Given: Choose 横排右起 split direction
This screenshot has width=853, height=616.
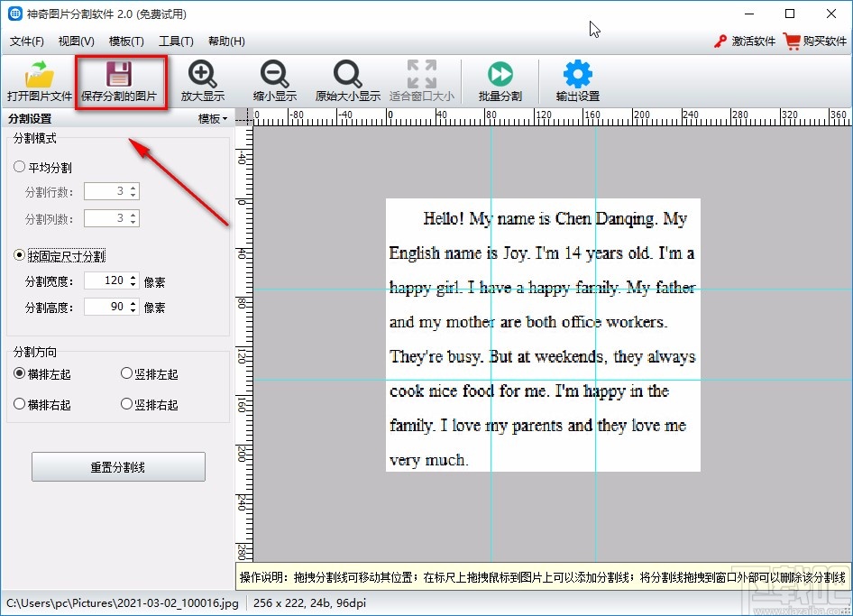Looking at the screenshot, I should pos(19,404).
